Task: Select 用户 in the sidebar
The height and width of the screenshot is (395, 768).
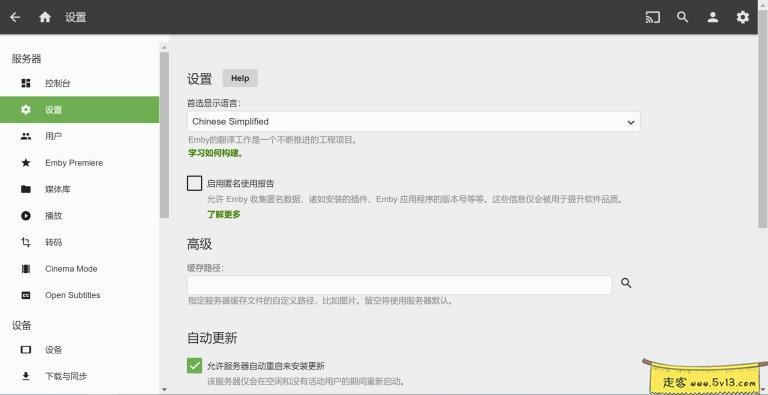Action: point(79,136)
